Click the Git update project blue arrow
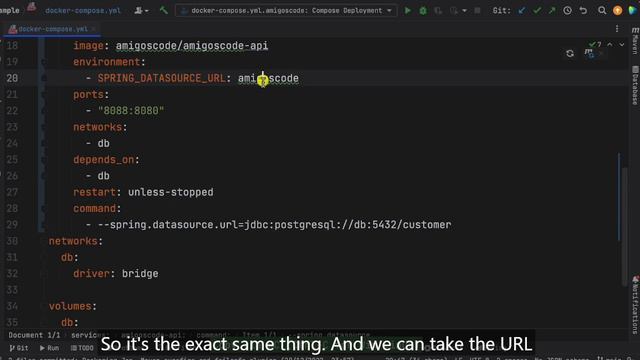Image resolution: width=640 pixels, height=360 pixels. point(522,11)
